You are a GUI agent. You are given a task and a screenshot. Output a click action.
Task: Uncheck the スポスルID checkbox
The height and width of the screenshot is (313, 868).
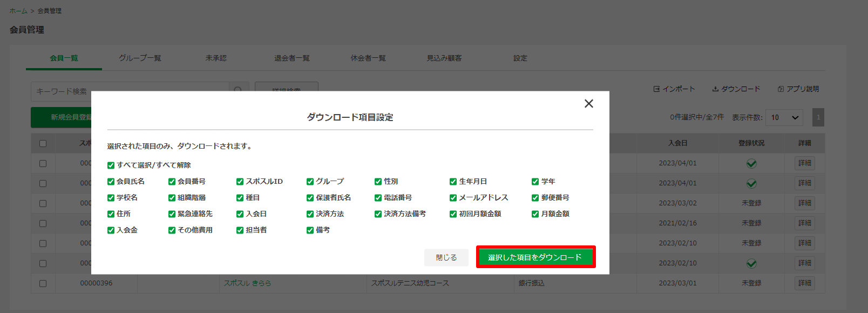click(x=240, y=182)
